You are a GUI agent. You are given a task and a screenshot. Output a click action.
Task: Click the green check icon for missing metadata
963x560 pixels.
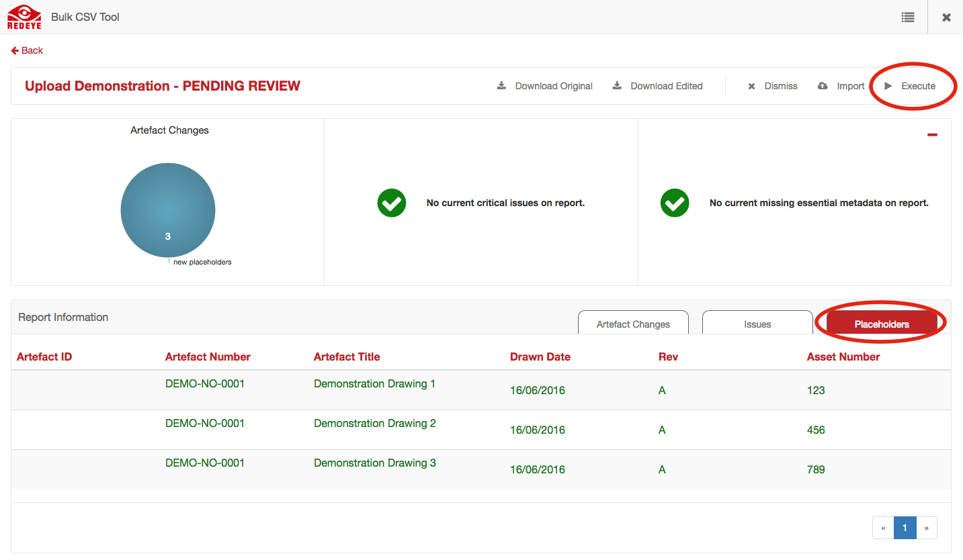[x=675, y=203]
